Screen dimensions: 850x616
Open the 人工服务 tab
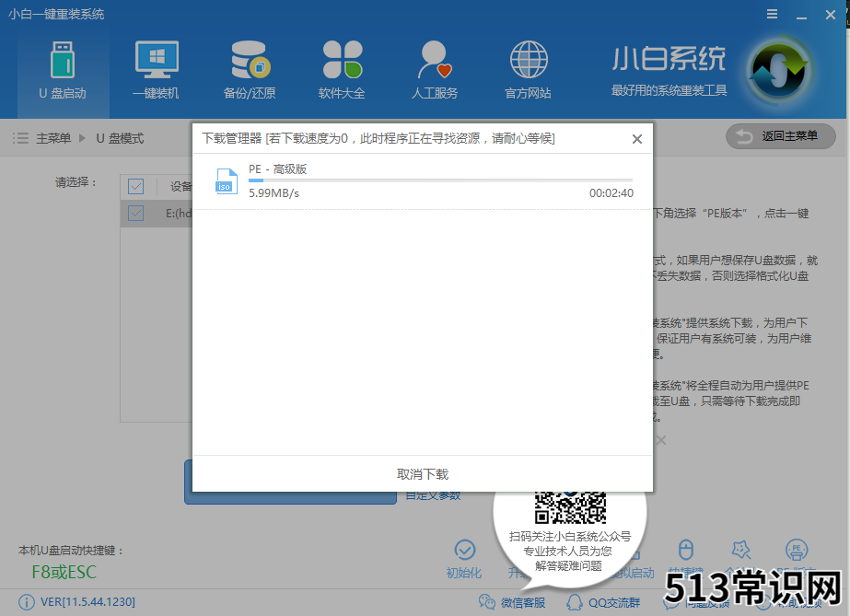point(435,71)
